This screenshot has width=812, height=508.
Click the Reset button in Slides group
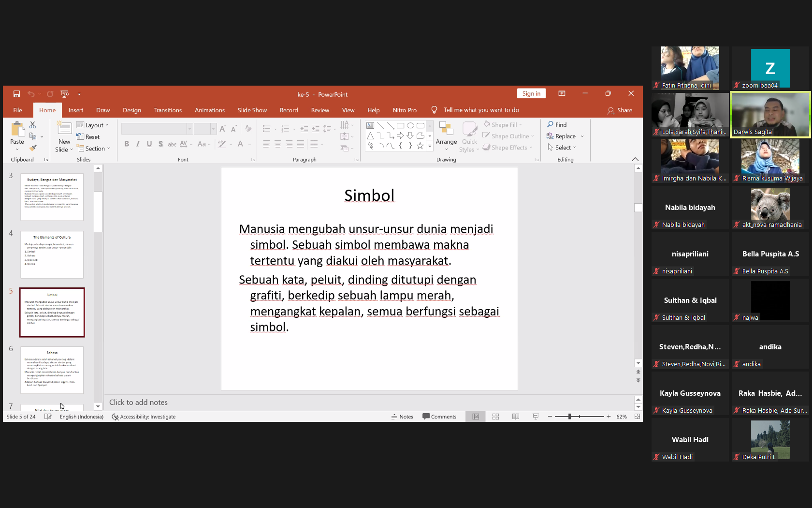click(88, 137)
